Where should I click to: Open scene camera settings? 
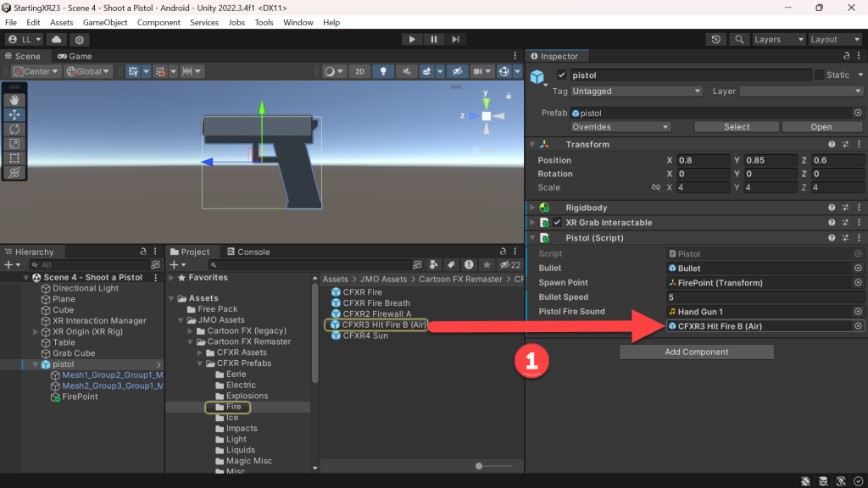pos(476,71)
